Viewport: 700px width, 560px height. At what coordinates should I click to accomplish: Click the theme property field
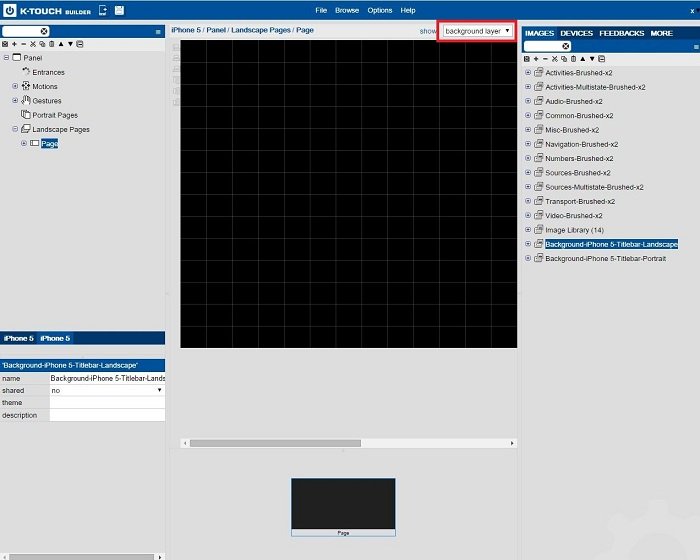pos(107,403)
